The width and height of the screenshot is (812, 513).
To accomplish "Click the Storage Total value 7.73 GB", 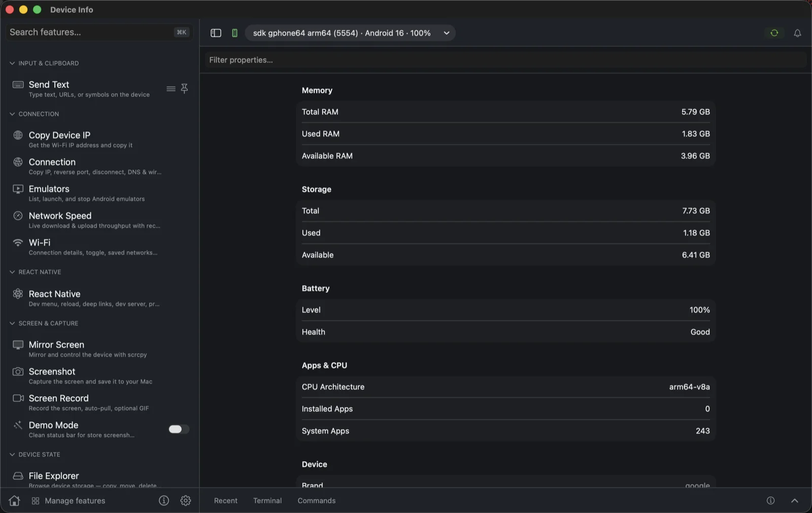I will pos(696,211).
